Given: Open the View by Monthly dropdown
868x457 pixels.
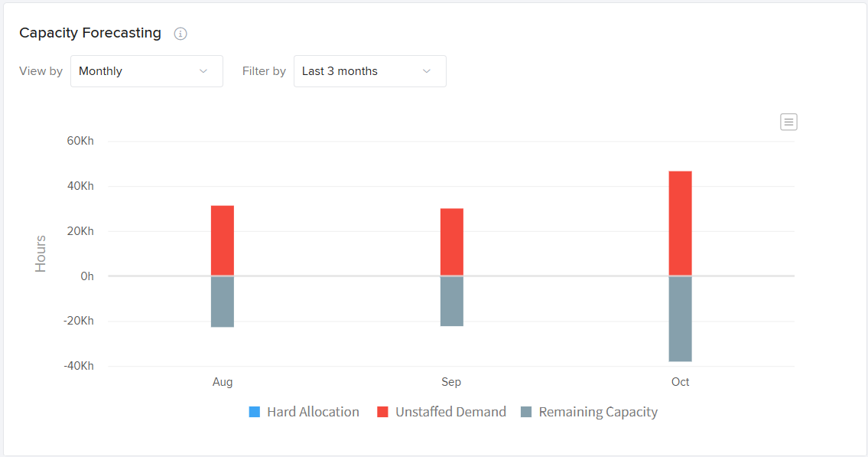Looking at the screenshot, I should tap(146, 71).
